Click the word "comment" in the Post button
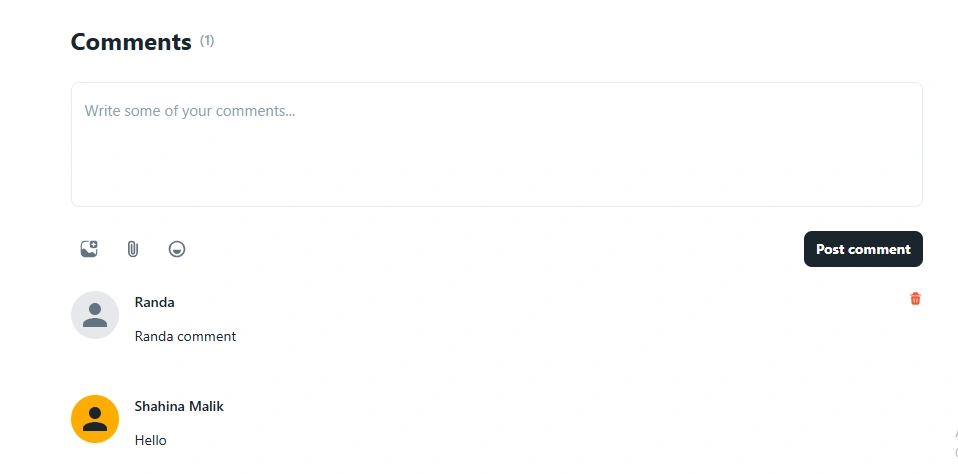 [x=879, y=249]
